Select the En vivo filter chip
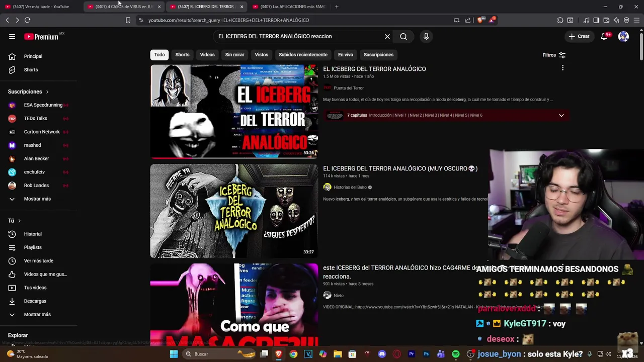644x362 pixels. 346,55
